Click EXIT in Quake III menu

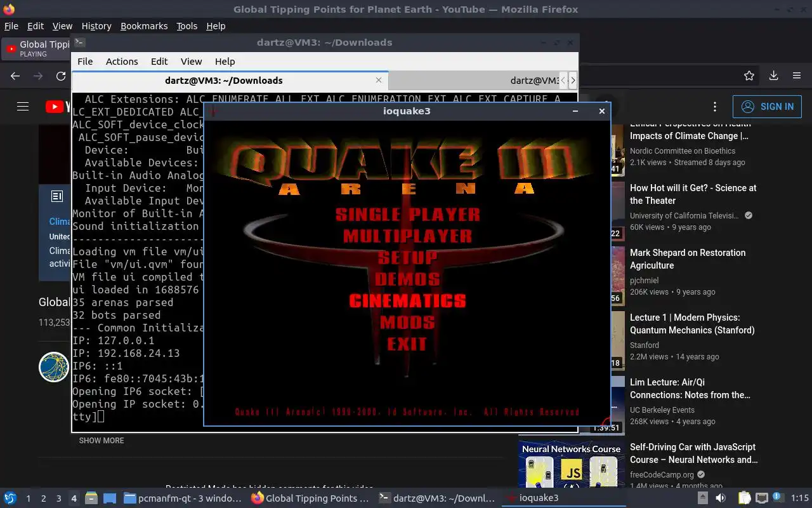pyautogui.click(x=407, y=344)
